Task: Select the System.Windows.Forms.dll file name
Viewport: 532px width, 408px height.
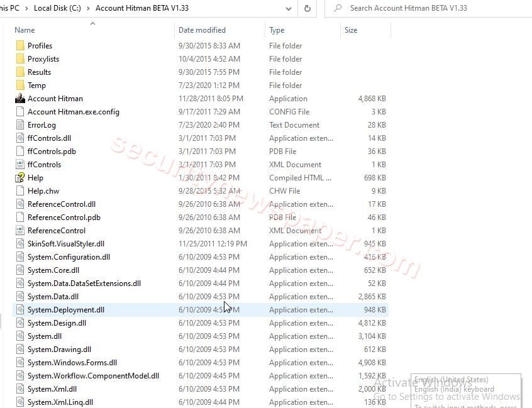Action: pos(72,363)
